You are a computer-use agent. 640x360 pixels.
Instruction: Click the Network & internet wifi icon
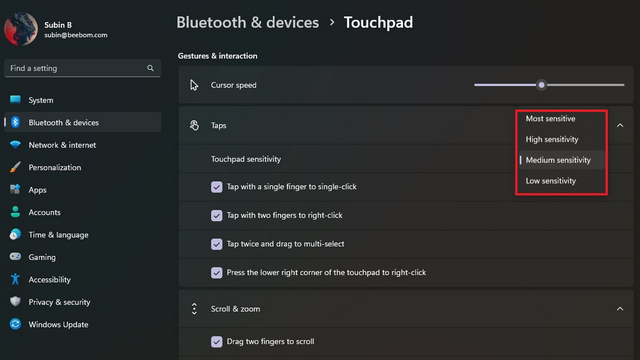(x=16, y=145)
